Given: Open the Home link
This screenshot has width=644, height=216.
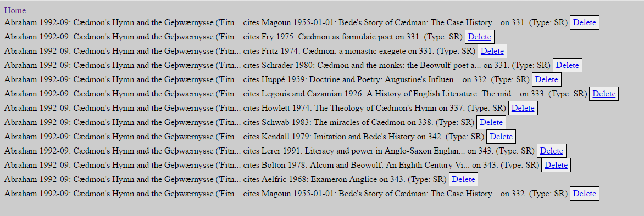Looking at the screenshot, I should [15, 10].
